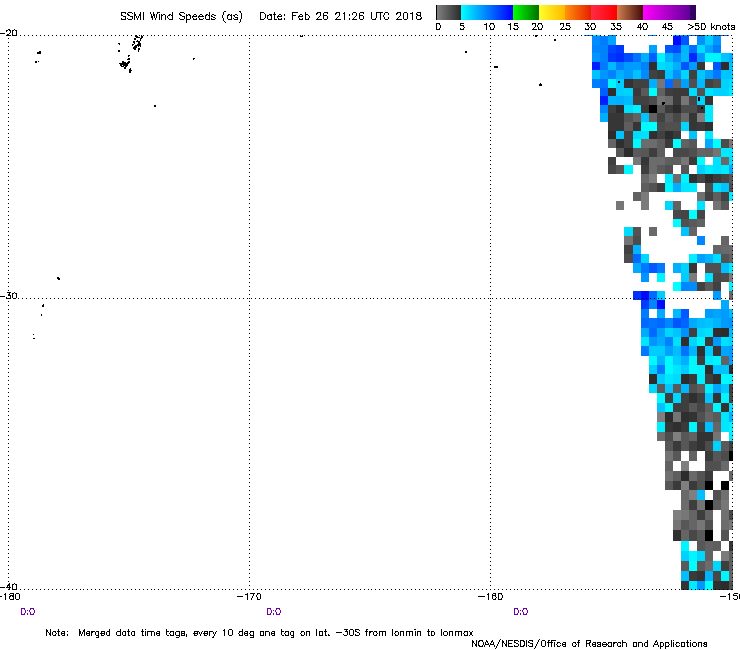
Task: Click the D:0 time tag below -160
Action: pos(520,611)
